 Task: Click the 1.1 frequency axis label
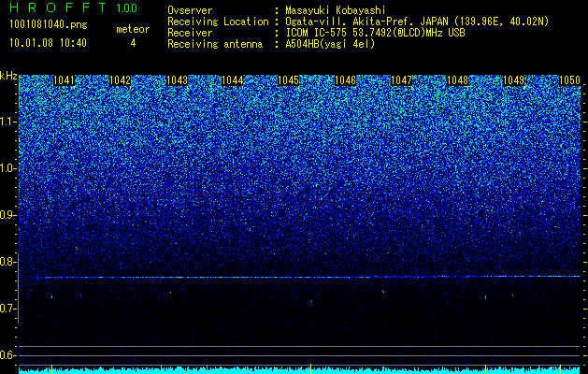[x=7, y=122]
